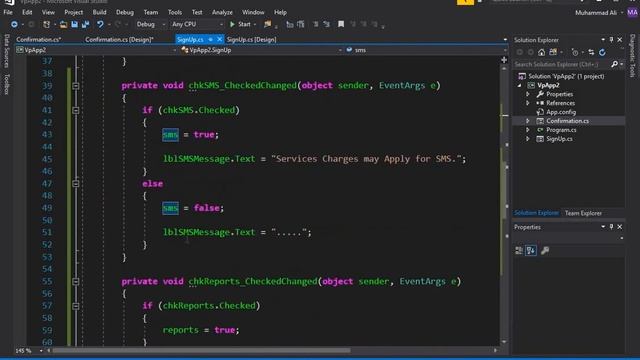Click the Refresh icon in Solution Explorer

tap(602, 52)
